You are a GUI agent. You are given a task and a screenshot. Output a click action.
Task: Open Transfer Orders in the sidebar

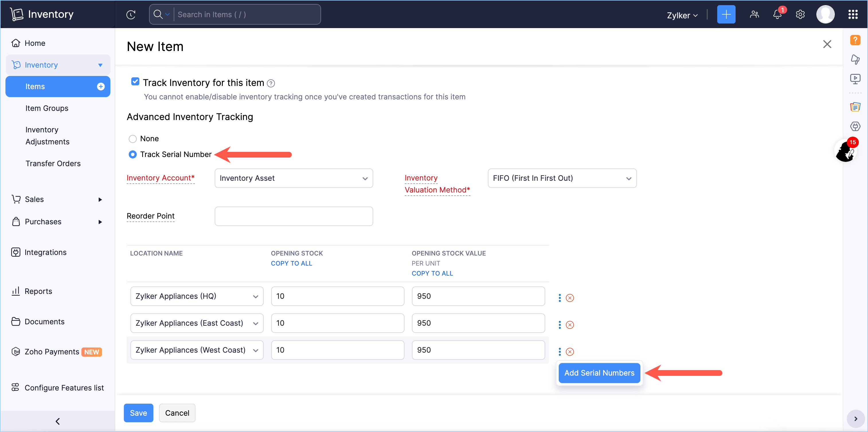click(x=53, y=163)
